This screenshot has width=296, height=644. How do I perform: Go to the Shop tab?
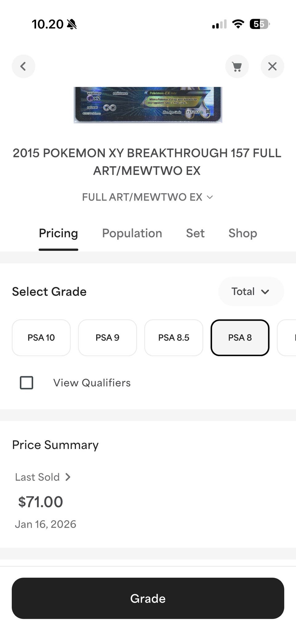click(243, 234)
